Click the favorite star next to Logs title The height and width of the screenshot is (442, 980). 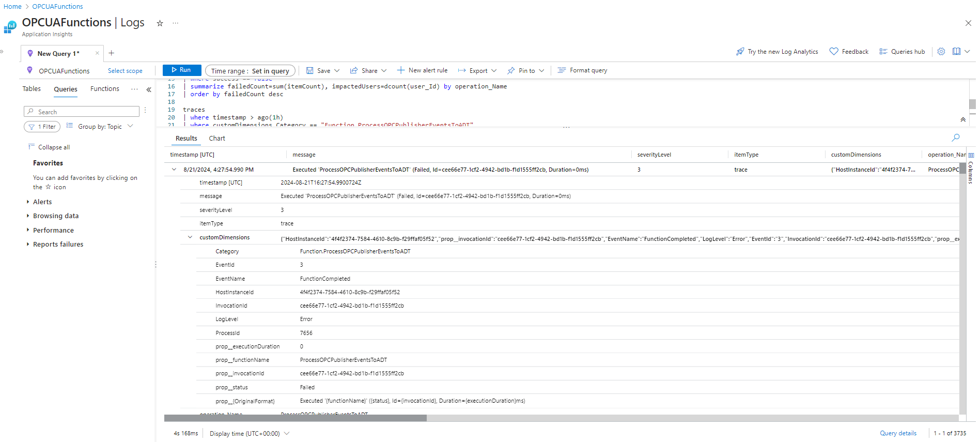point(160,23)
